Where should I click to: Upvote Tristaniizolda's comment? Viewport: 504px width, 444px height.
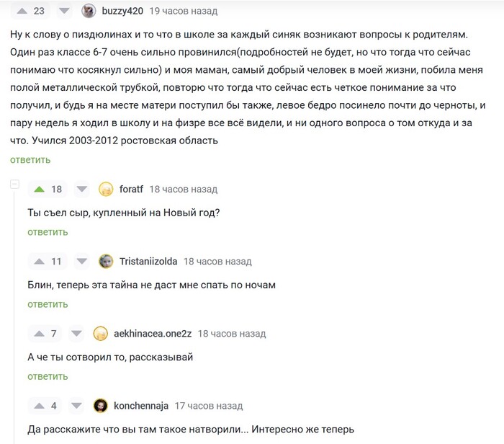[39, 261]
